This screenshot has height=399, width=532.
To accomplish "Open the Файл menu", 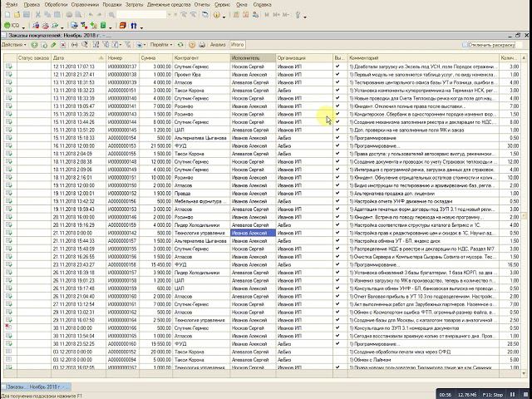I will (x=12, y=5).
